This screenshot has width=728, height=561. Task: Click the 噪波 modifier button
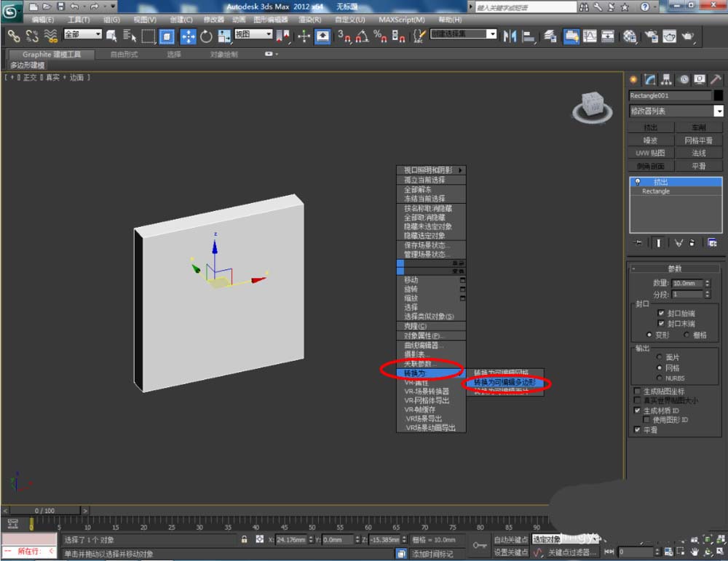(x=650, y=140)
